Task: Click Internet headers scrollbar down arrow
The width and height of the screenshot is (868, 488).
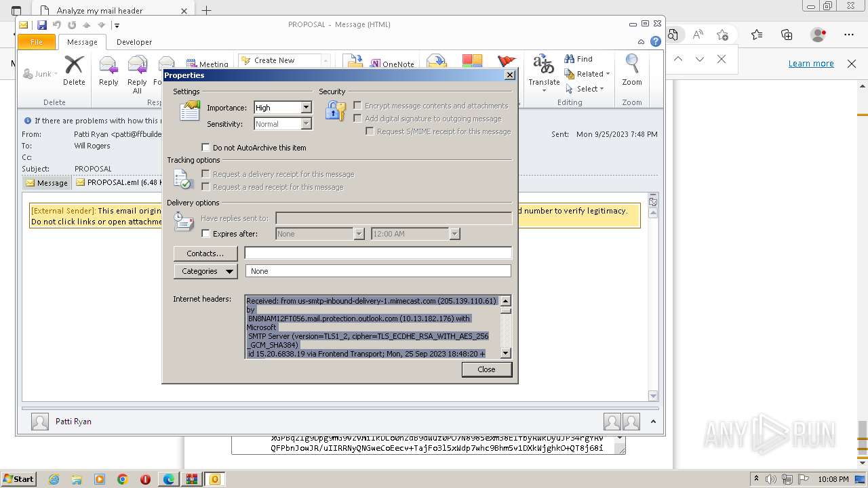Action: click(x=506, y=353)
